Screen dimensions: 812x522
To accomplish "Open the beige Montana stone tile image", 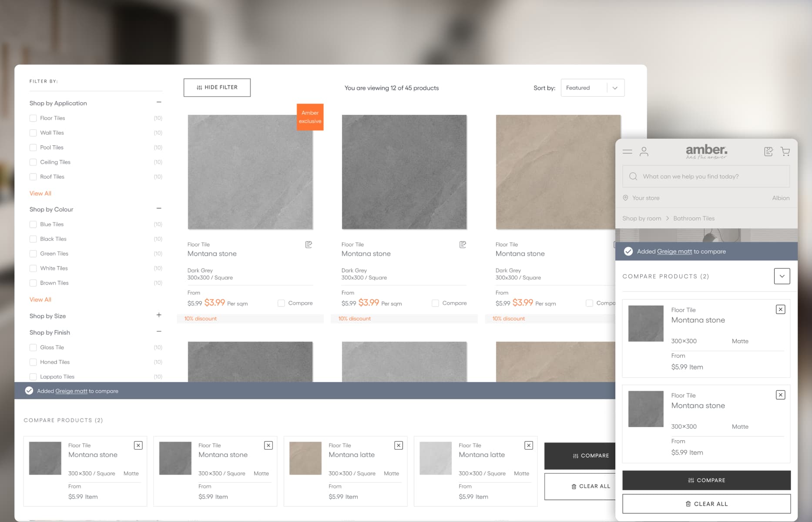I will (x=557, y=172).
